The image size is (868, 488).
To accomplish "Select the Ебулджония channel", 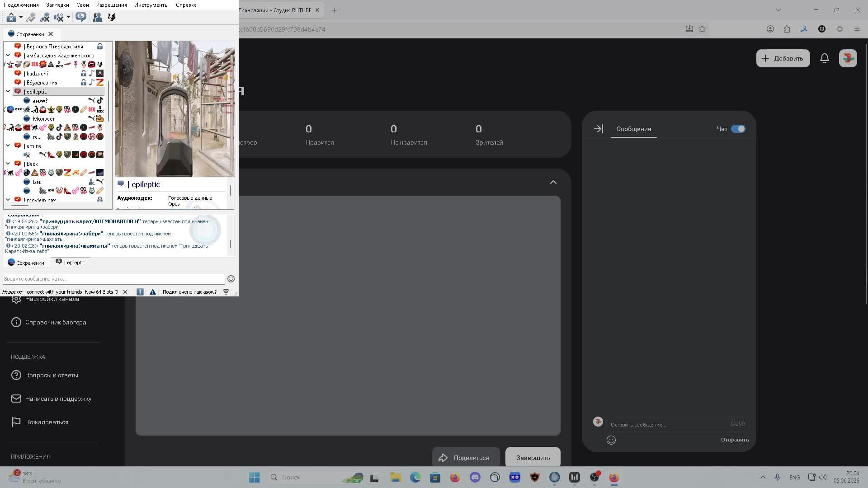I will [x=42, y=83].
